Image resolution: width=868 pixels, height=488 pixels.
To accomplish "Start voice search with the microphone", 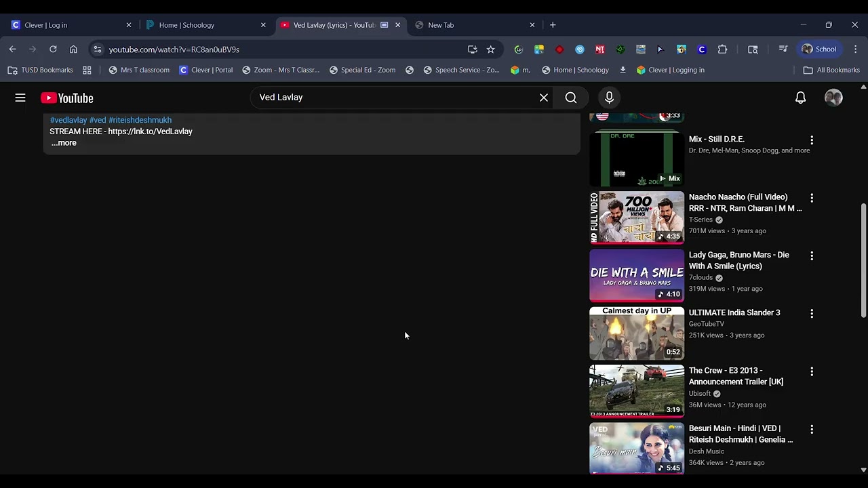I will pos(609,98).
